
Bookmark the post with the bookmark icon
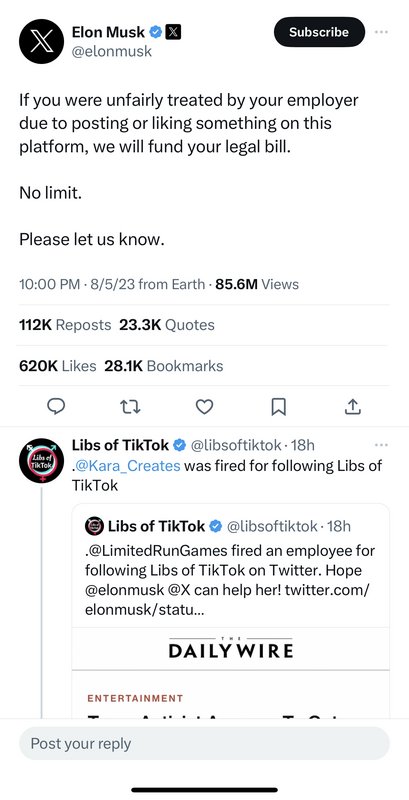[278, 407]
